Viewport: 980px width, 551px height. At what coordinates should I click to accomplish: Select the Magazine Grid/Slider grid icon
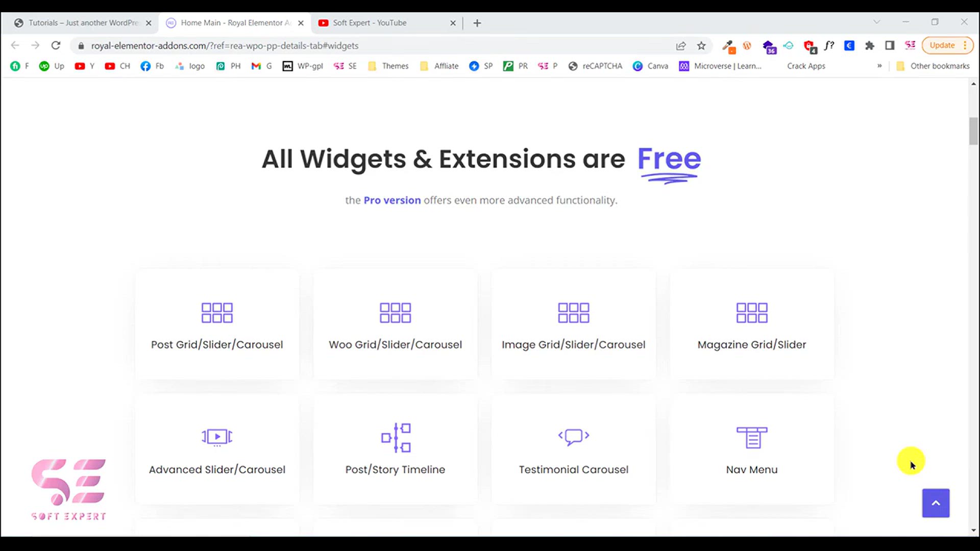tap(752, 313)
